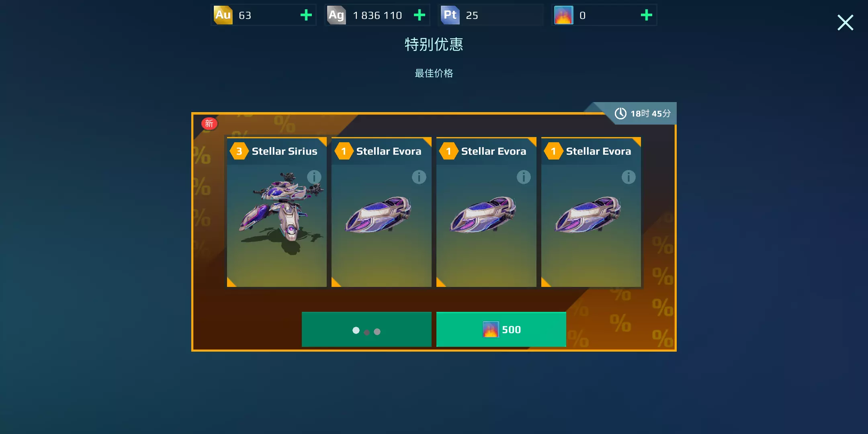Open info for Stellar Sirius
Viewport: 868px width, 434px height.
[314, 177]
